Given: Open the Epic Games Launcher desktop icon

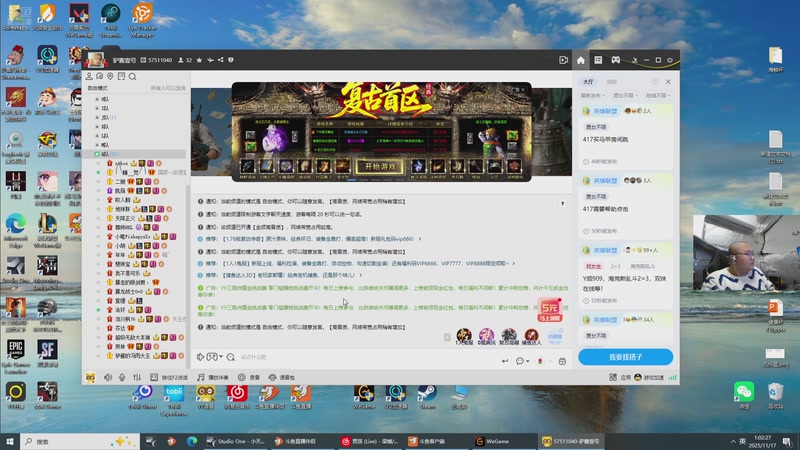Looking at the screenshot, I should tap(15, 356).
